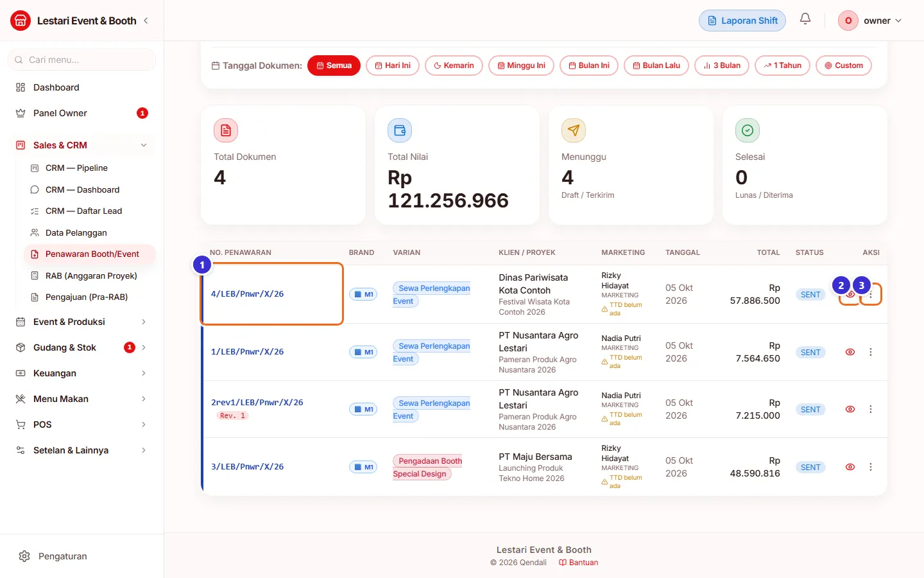This screenshot has width=924, height=578.
Task: Open the notifications bell
Action: (805, 19)
